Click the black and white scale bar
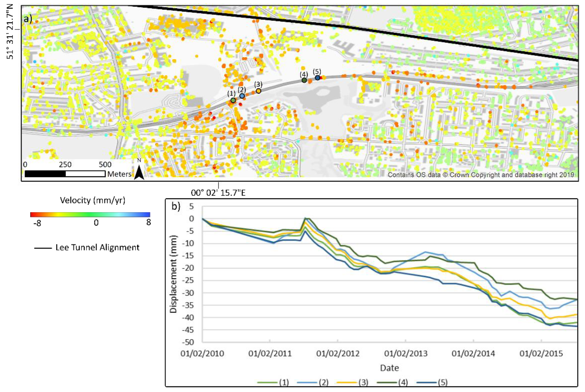 [x=65, y=174]
